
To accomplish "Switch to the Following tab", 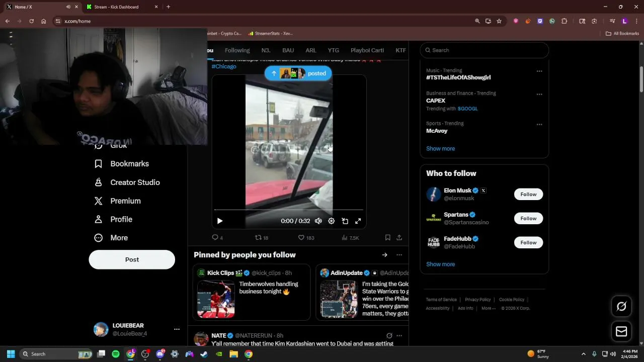I will [237, 50].
